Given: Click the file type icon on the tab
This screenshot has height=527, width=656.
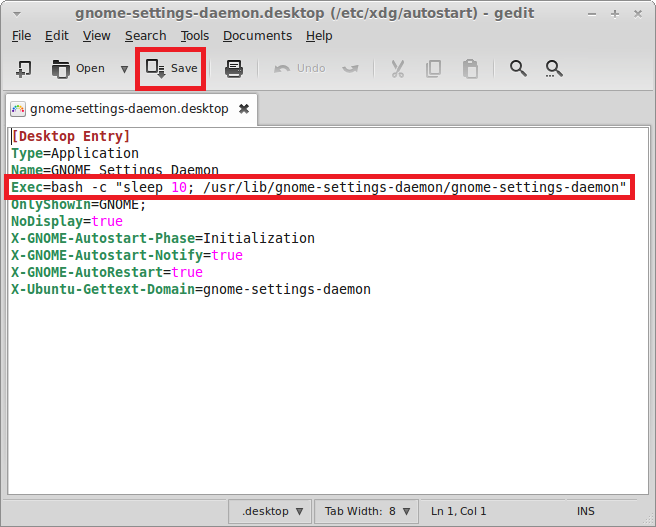Looking at the screenshot, I should 18,109.
